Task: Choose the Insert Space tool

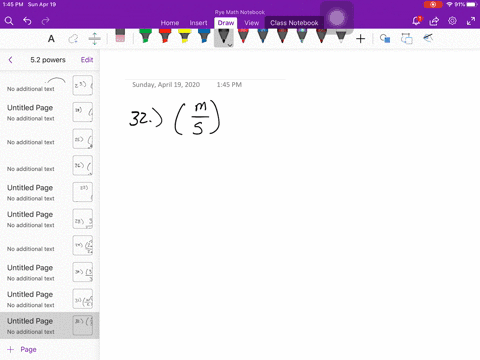Action: [95, 39]
